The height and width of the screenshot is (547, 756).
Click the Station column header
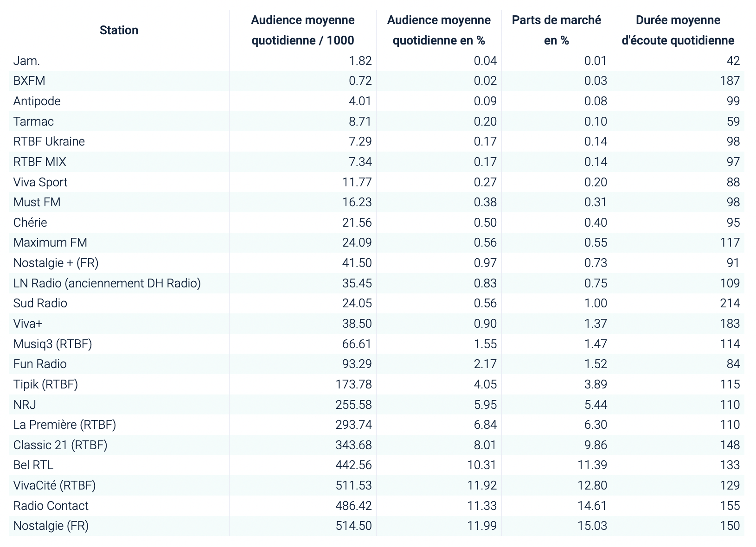point(119,30)
